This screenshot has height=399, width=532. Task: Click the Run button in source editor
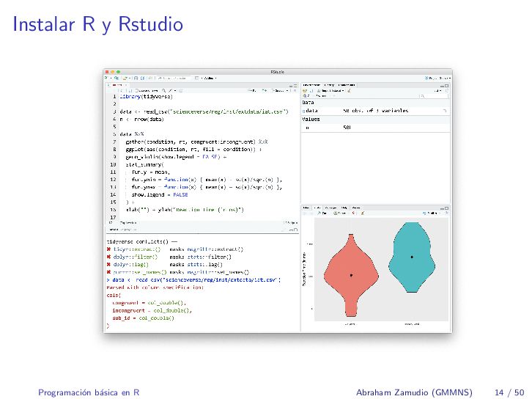tap(252, 90)
